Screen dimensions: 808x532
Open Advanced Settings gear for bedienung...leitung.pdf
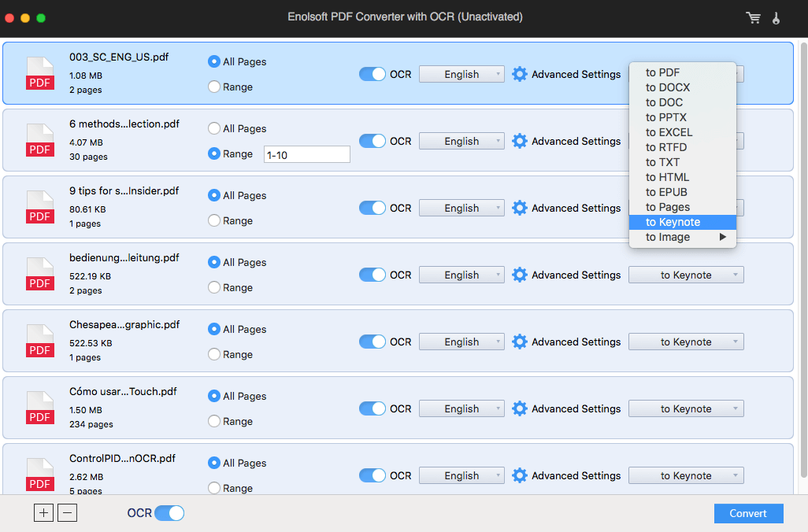click(x=520, y=275)
